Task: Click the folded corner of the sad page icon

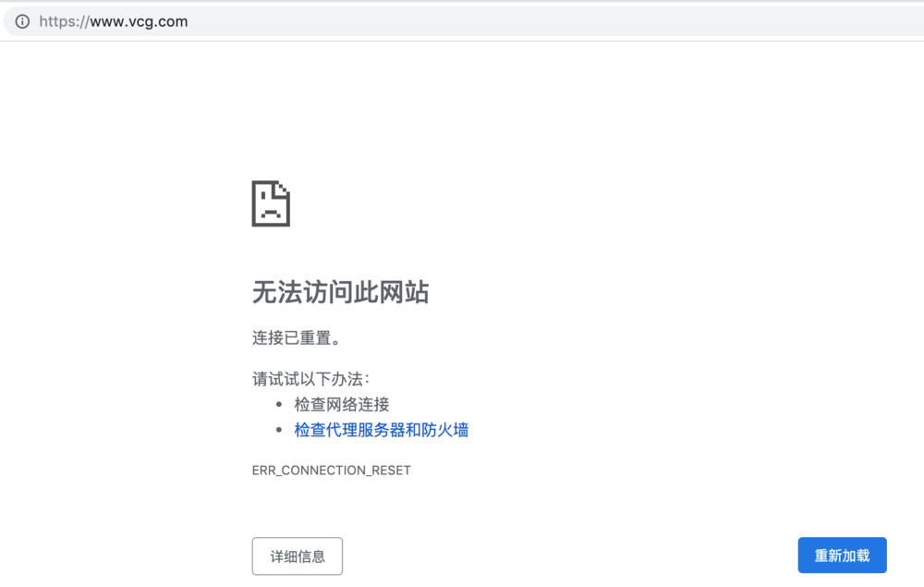Action: coord(284,188)
